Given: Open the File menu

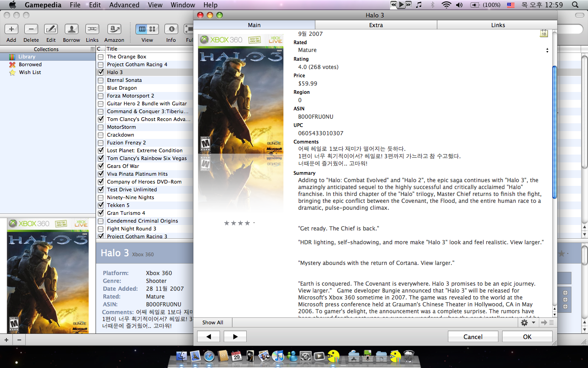Looking at the screenshot, I should (75, 5).
